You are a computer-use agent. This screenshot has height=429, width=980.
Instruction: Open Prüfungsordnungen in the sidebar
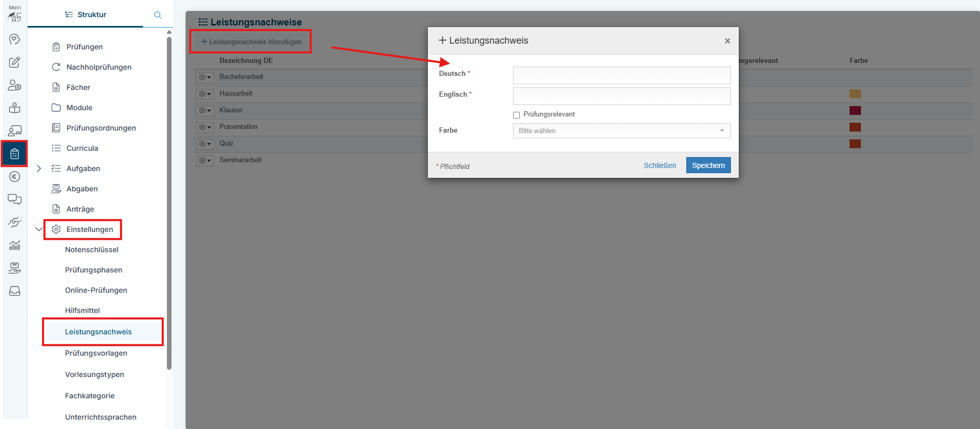pos(101,128)
